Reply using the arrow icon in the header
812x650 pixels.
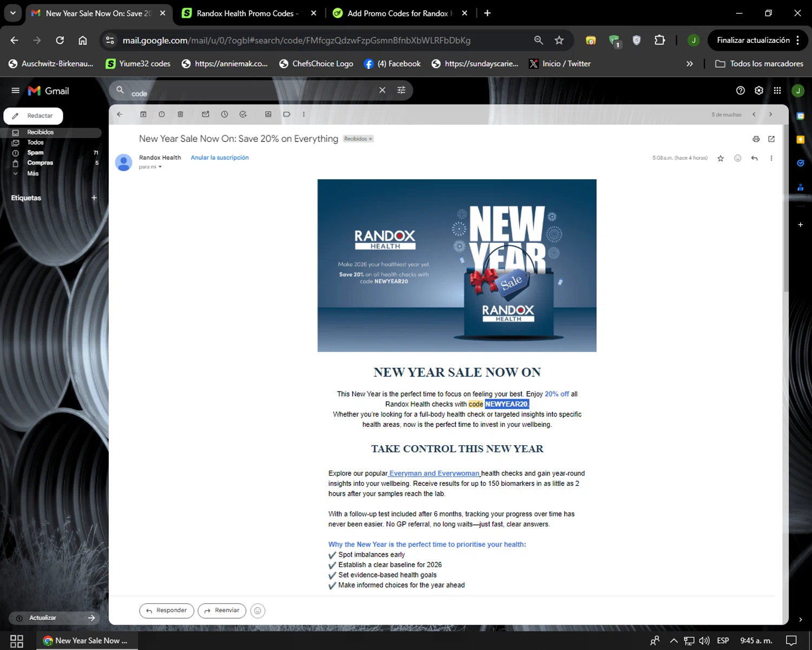click(755, 158)
